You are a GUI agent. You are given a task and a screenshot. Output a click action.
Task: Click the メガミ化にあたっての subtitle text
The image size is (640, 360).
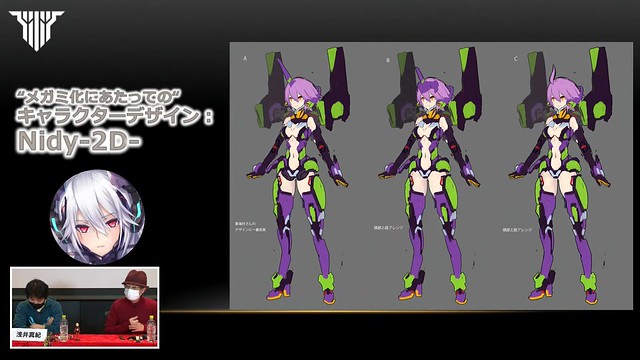click(99, 96)
